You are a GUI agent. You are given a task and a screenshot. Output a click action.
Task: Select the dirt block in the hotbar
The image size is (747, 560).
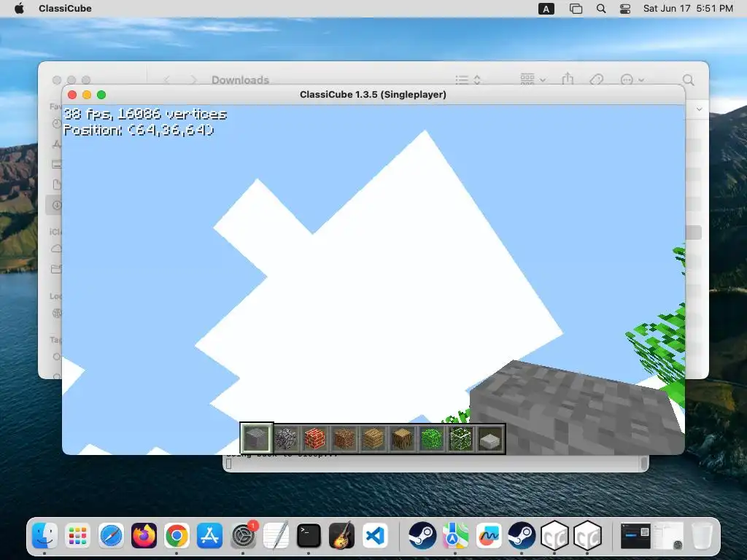[x=344, y=438]
